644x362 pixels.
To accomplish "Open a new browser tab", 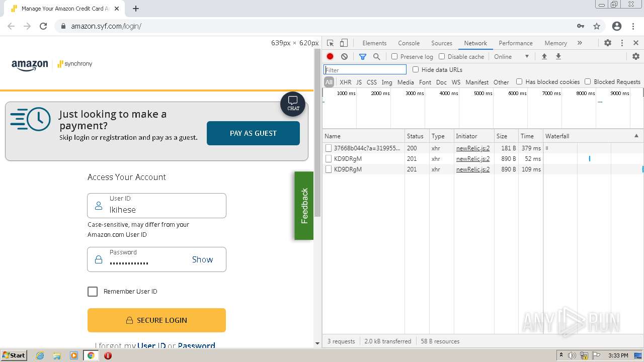I will coord(136,9).
